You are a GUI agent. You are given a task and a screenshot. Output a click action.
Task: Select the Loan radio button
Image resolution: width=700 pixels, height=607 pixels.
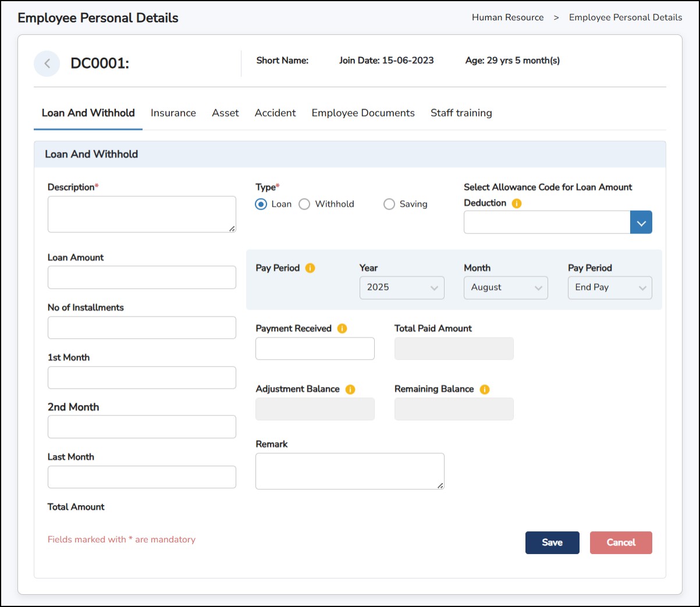click(261, 204)
